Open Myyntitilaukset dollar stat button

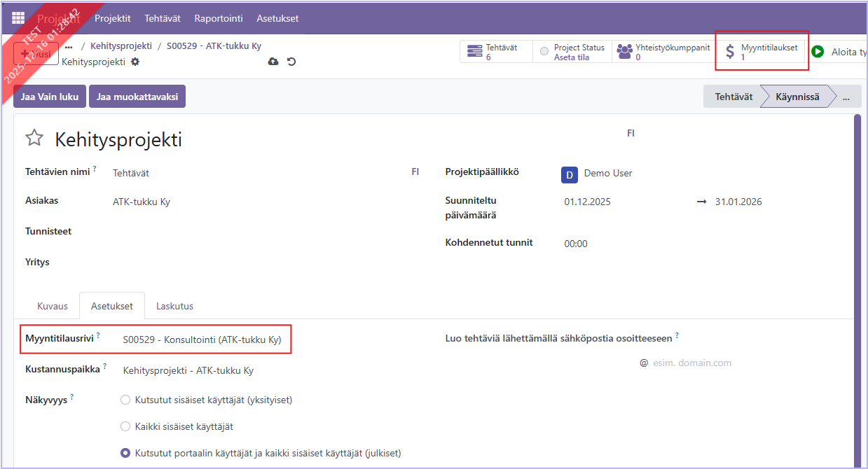coord(762,52)
